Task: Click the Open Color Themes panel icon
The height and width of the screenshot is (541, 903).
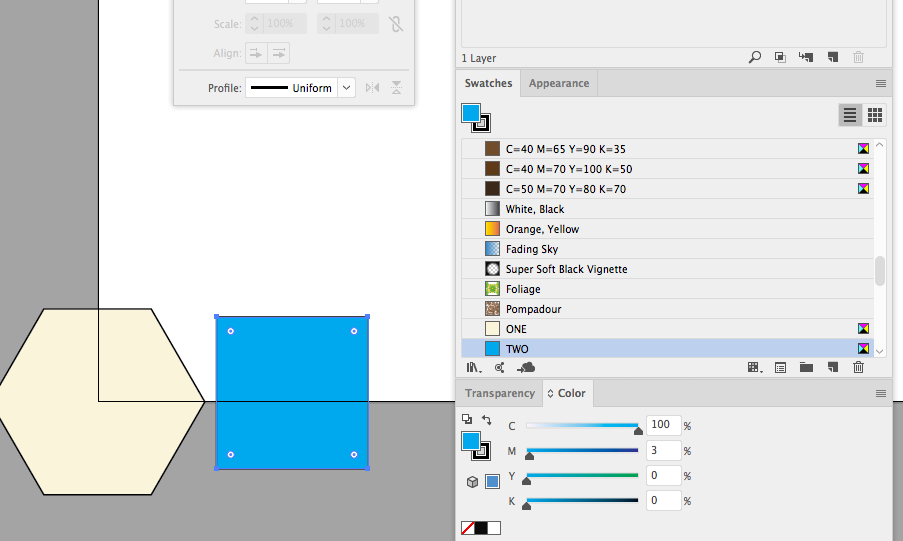Action: (x=499, y=368)
